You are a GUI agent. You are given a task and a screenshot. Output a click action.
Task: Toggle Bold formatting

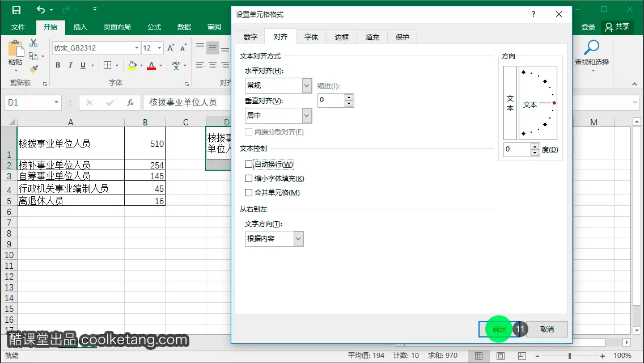tap(58, 65)
